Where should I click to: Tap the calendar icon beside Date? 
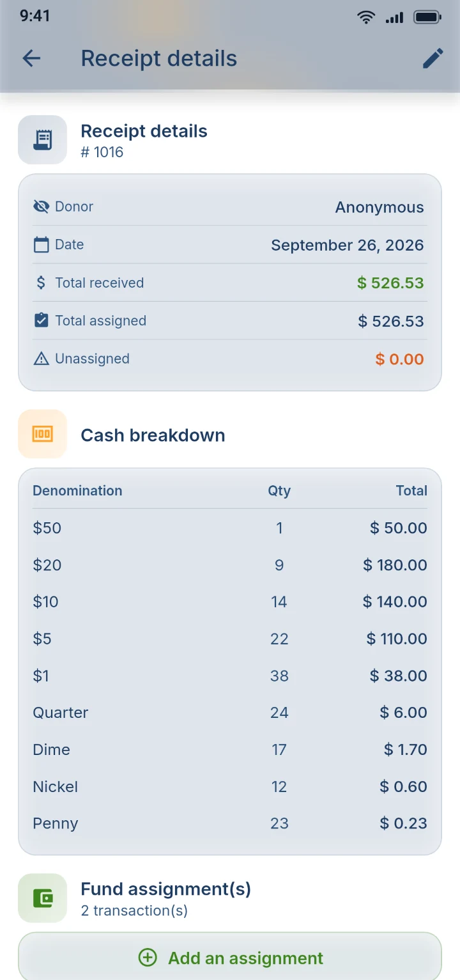coord(41,244)
